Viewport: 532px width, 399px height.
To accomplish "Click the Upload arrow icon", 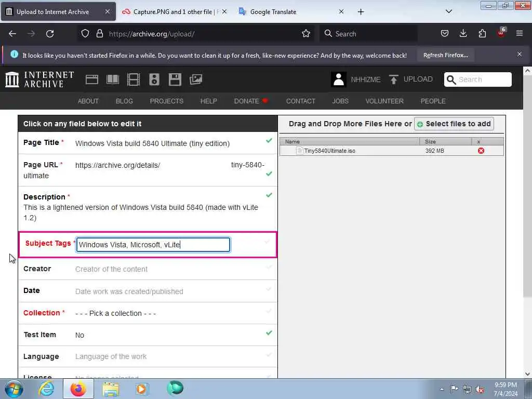I will pos(394,79).
